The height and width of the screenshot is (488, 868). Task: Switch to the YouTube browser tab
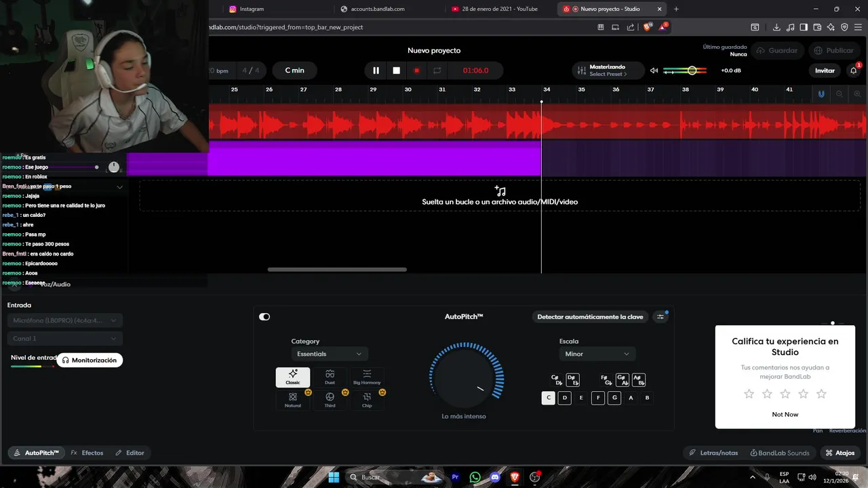click(x=498, y=9)
